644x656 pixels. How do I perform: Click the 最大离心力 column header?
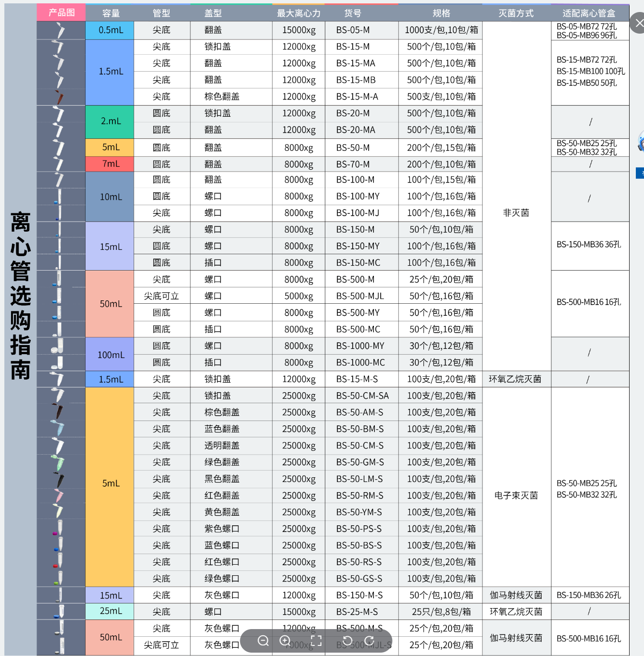pyautogui.click(x=298, y=13)
